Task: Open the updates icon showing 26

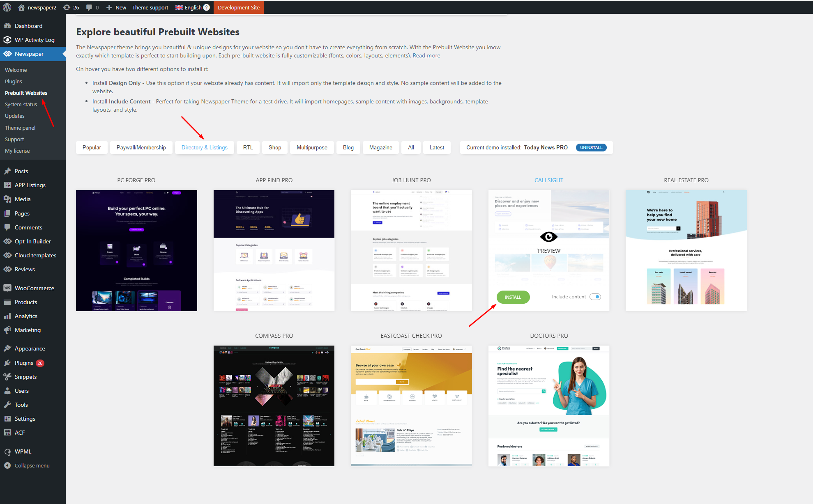Action: (x=67, y=7)
